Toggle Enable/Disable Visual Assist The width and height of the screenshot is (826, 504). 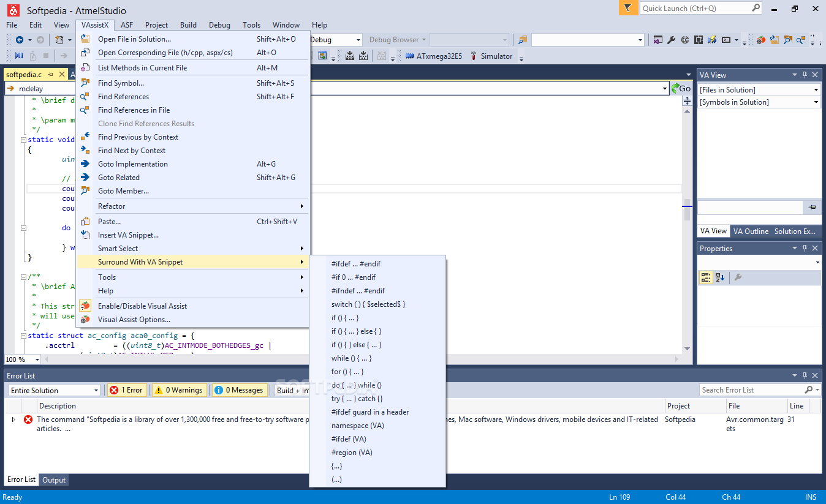click(x=193, y=306)
